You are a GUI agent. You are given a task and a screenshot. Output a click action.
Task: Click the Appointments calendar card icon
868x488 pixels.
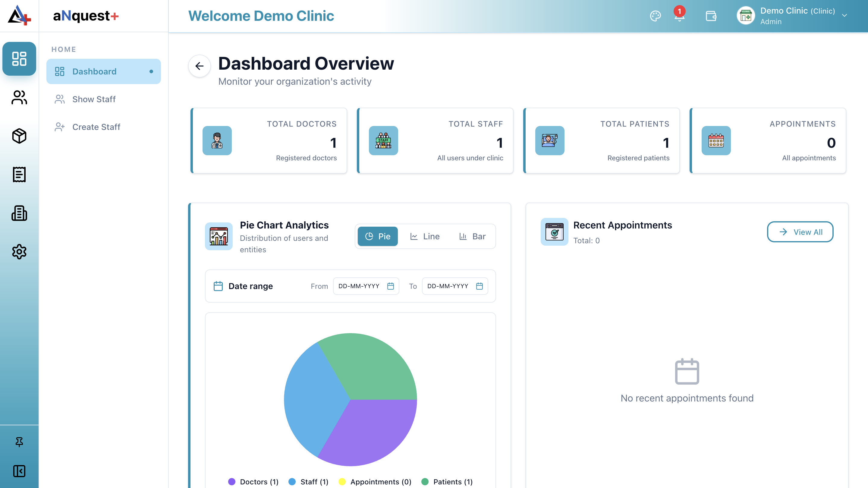[x=716, y=140]
